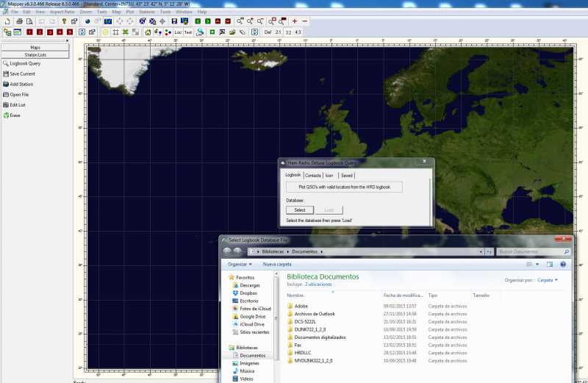Image resolution: width=588 pixels, height=383 pixels.
Task: Click the Text toolbar button
Action: (188, 32)
